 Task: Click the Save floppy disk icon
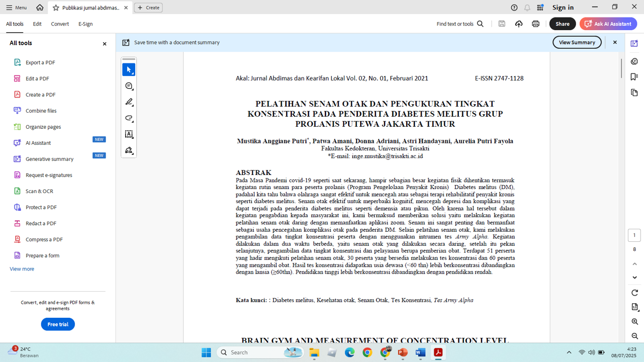(502, 24)
